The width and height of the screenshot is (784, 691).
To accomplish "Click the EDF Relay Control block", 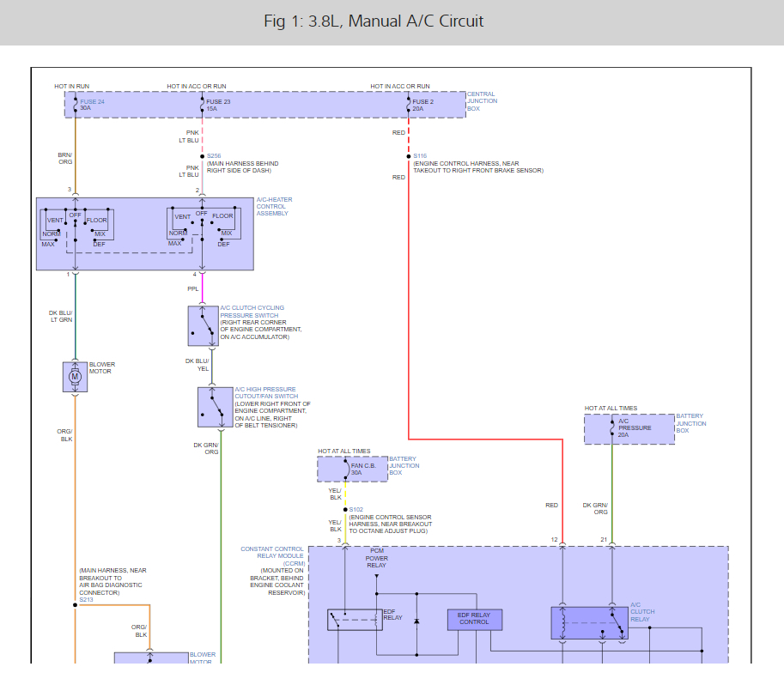I will tap(475, 619).
